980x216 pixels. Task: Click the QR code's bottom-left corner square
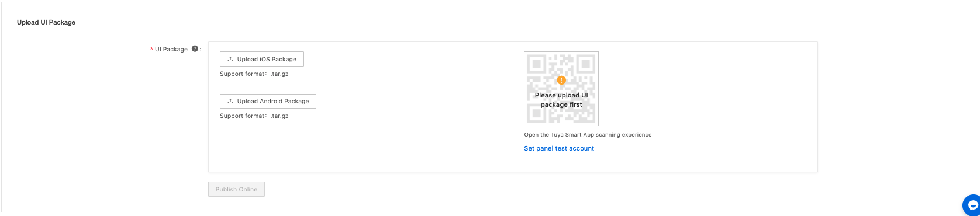(537, 113)
